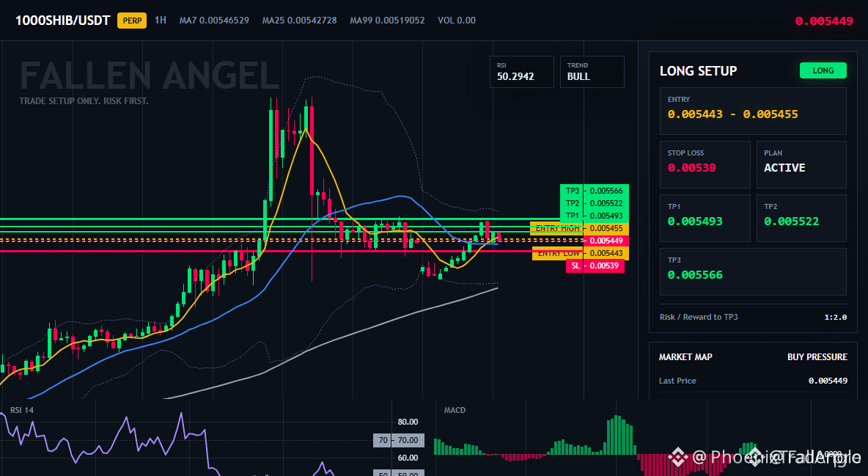Click the MA25 0.00542728 indicator
This screenshot has width=868, height=476.
(x=300, y=20)
